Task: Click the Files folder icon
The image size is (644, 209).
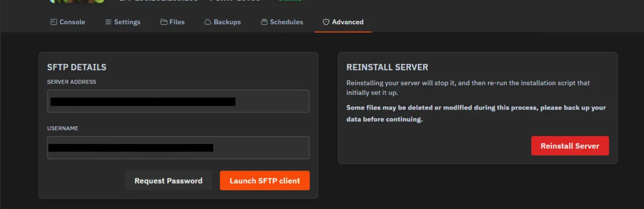Action: (164, 22)
